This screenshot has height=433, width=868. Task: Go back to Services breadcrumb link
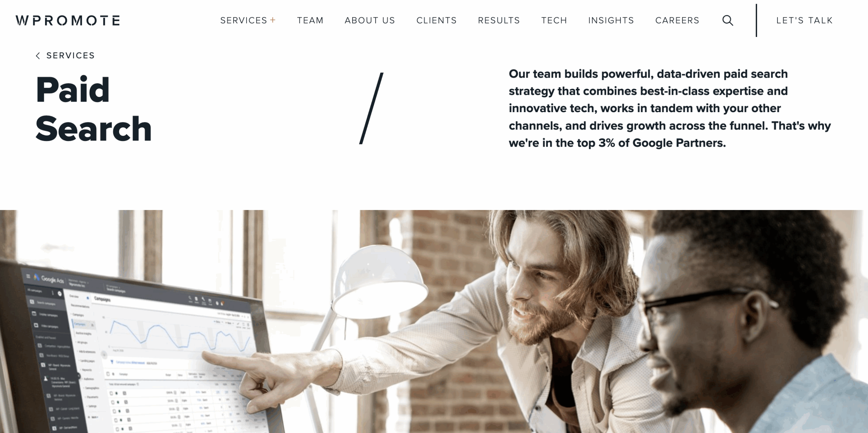tap(71, 56)
